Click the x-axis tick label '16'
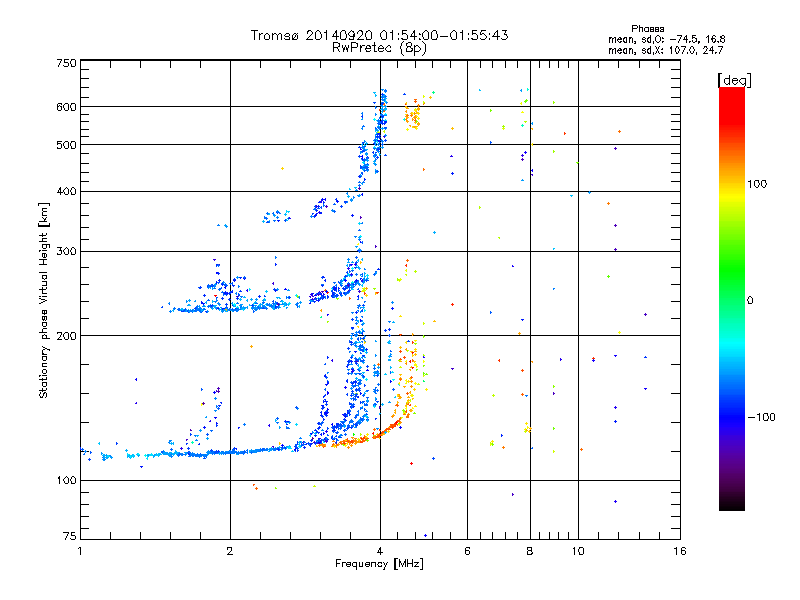 tap(680, 551)
